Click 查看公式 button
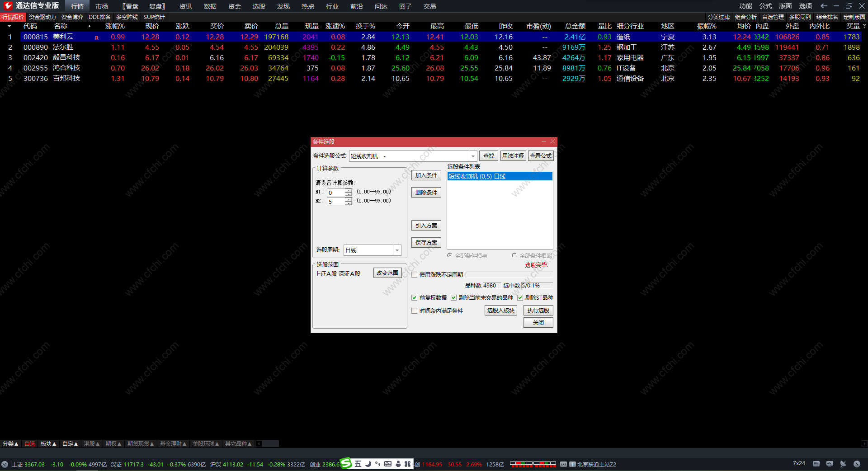 click(x=541, y=156)
